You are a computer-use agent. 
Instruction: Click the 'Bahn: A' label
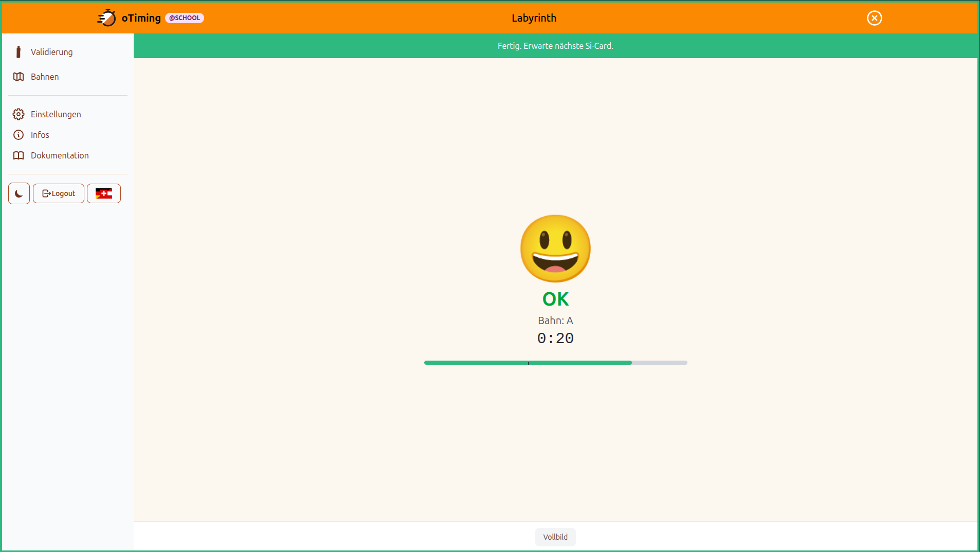(x=555, y=320)
